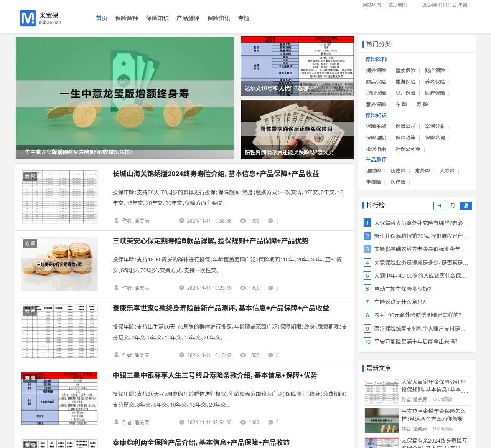Click clock icon beside 2024-11-11 10:58:06
Screen dimensions: 491x448
click(181, 221)
